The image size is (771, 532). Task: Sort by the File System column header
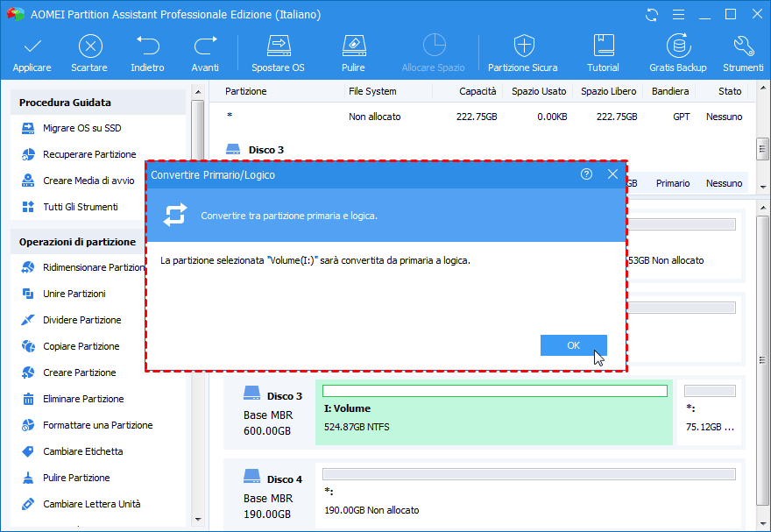(x=372, y=91)
